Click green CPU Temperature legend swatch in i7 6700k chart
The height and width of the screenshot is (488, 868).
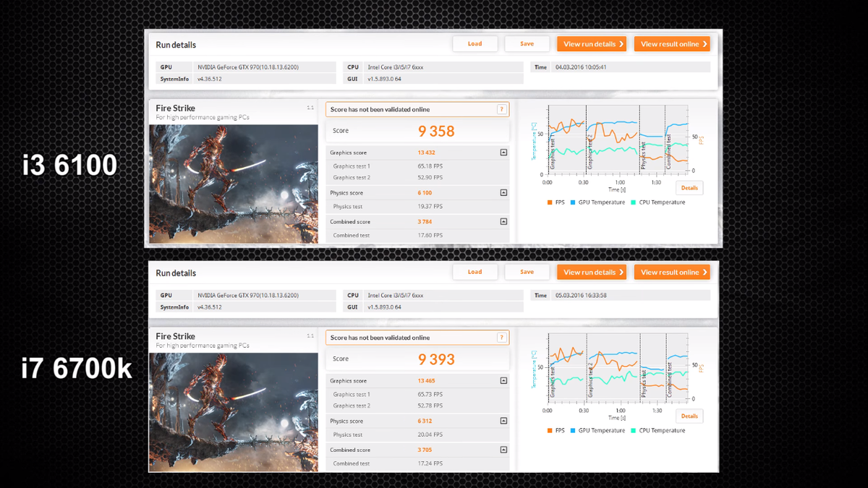click(634, 430)
